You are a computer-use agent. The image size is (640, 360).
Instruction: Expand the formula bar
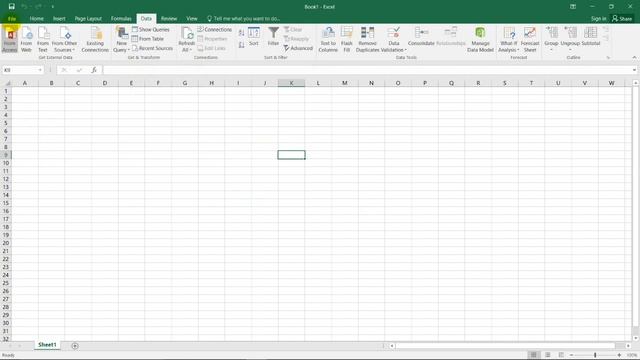(x=634, y=70)
